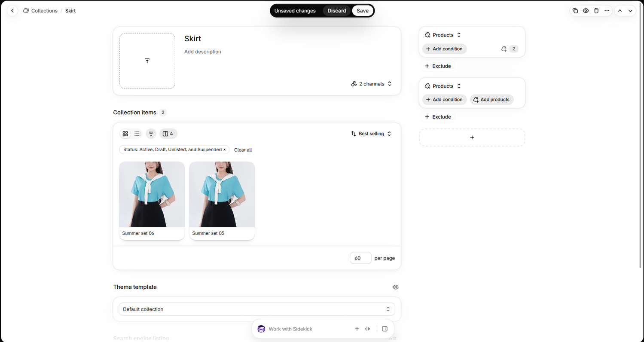Viewport: 644px width, 342px height.
Task: Save the unsaved changes
Action: coord(363,11)
